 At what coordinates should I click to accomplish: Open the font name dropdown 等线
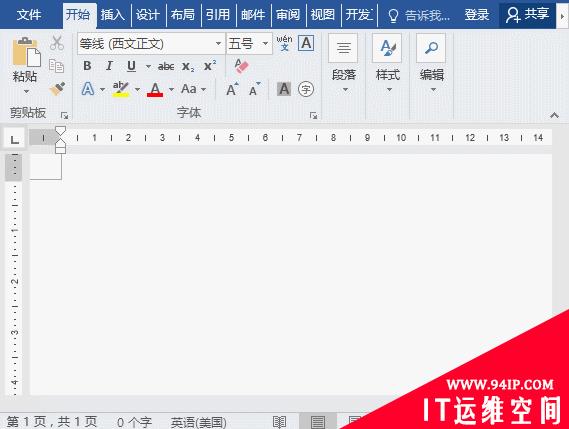[x=151, y=44]
